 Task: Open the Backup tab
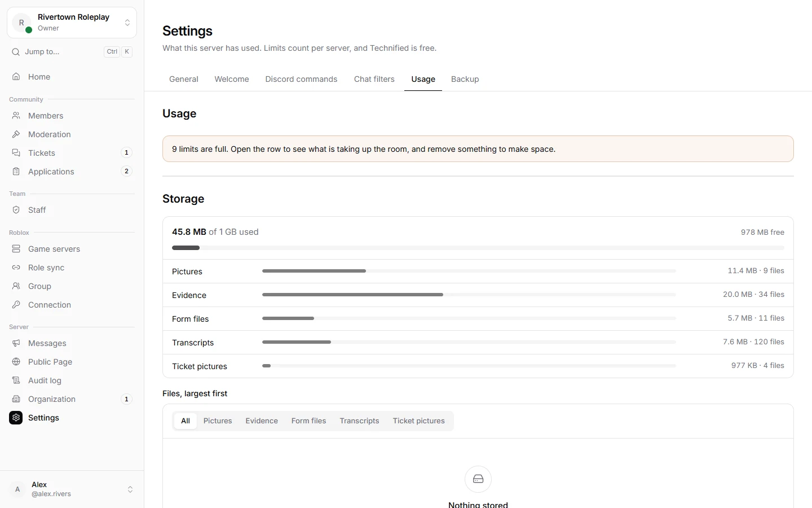pos(465,79)
